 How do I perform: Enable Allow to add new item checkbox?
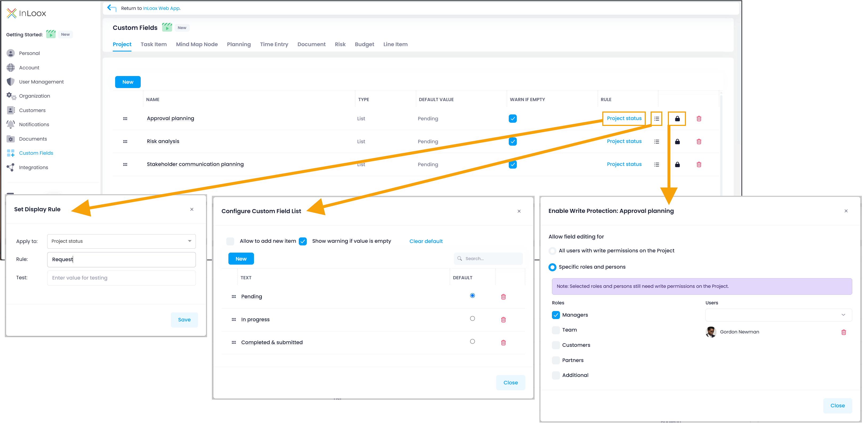230,241
